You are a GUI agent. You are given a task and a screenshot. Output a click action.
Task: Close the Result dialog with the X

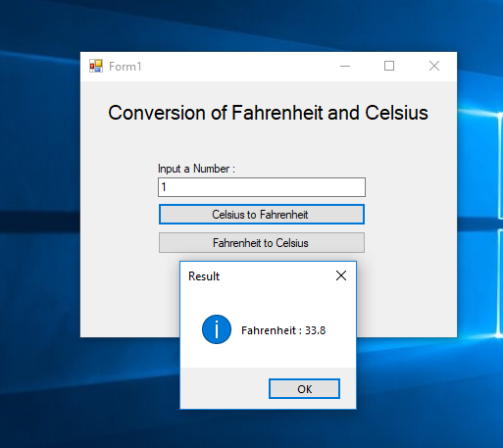(341, 275)
